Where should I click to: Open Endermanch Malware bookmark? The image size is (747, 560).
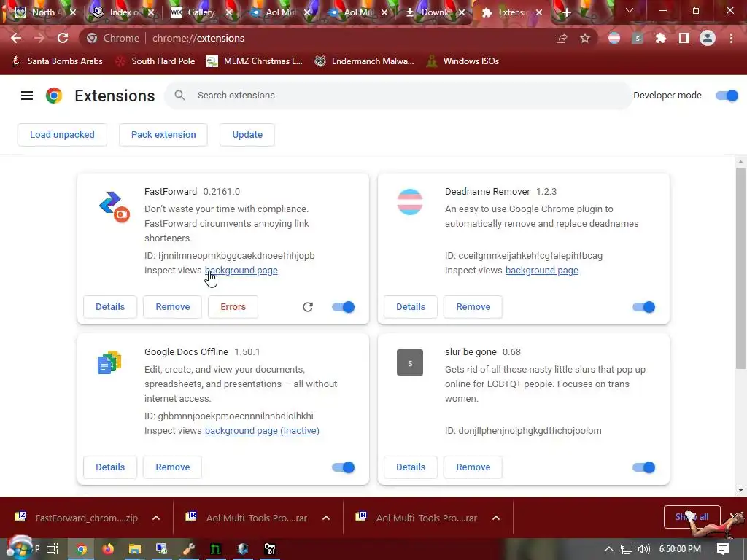tap(365, 61)
